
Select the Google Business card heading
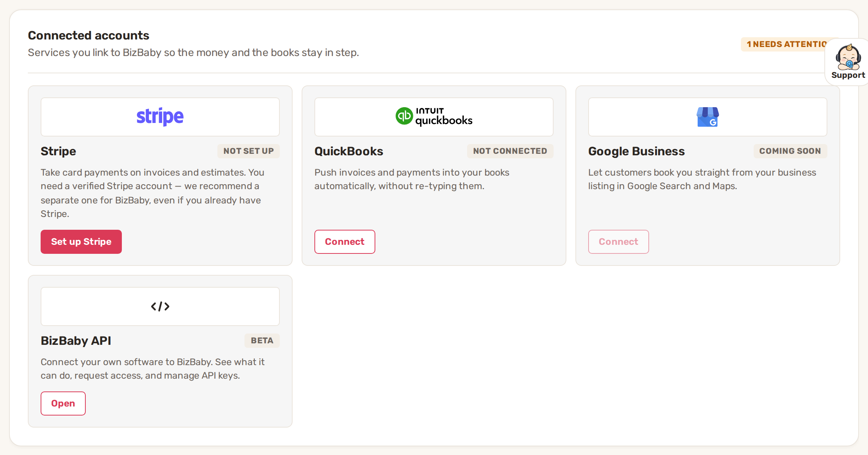pos(636,151)
